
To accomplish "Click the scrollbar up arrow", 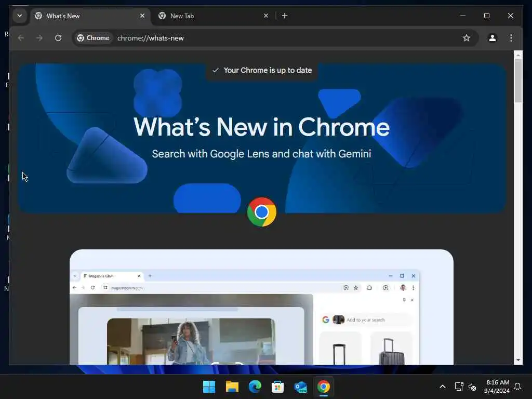I will click(518, 55).
